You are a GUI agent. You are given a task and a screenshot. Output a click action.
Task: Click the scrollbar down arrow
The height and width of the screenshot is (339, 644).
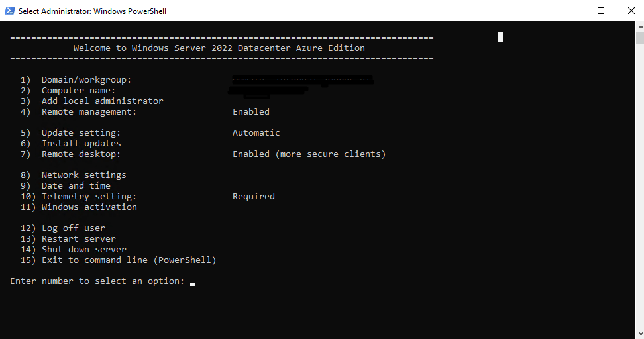coord(640,333)
